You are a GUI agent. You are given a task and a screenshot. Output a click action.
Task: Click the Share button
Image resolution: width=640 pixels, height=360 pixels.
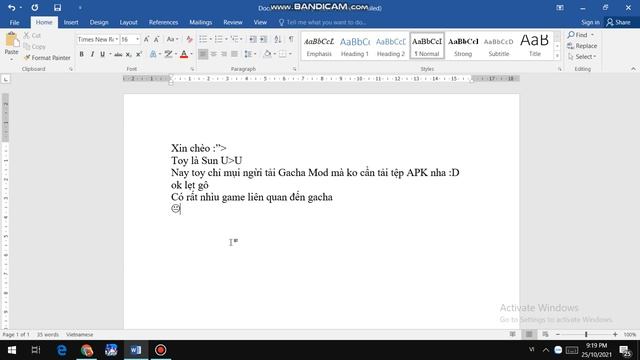[618, 22]
